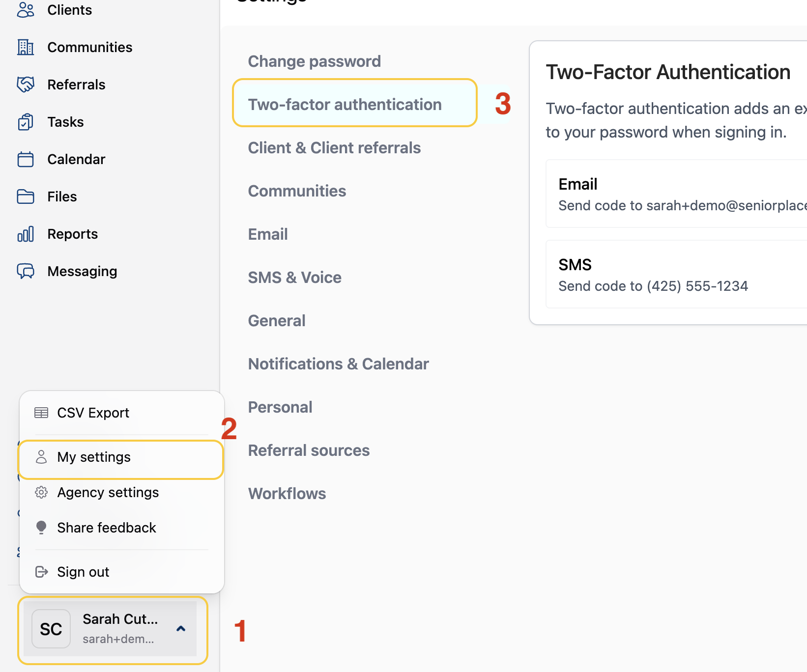
Task: Click the Tasks clipboard icon
Action: tap(26, 122)
